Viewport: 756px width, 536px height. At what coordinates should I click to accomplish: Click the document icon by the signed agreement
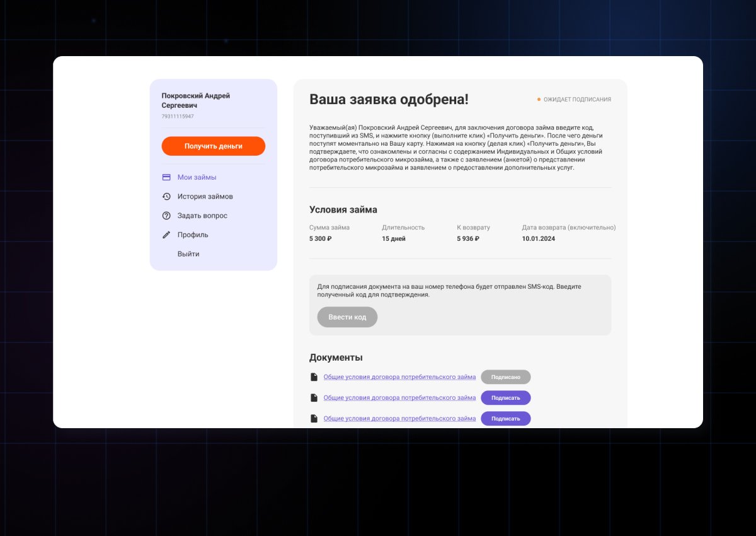(x=314, y=376)
